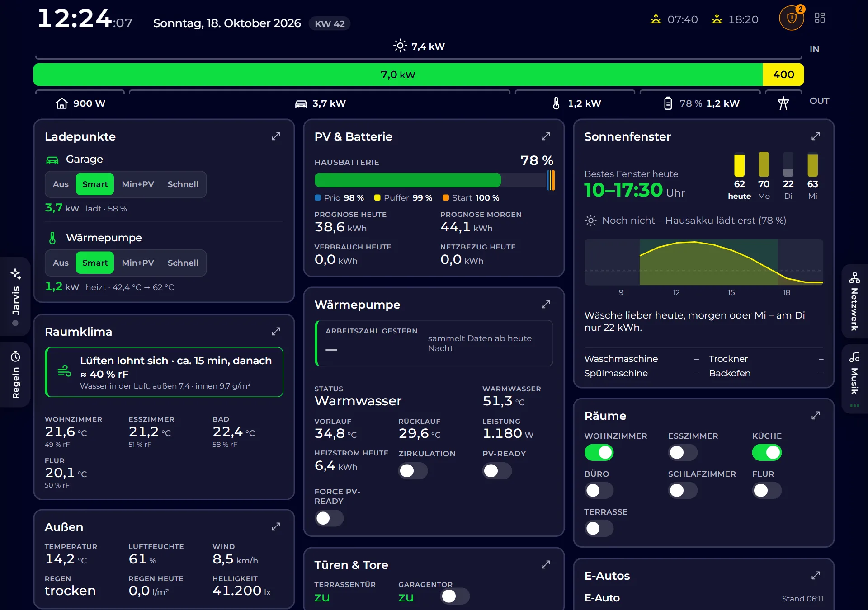Open the Regeln timer icon

pos(16,357)
